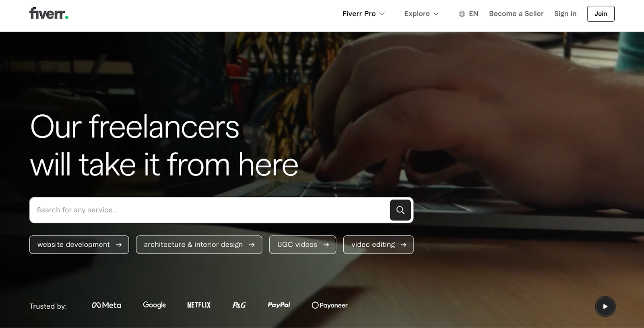Click the search magnifier button

pos(400,210)
